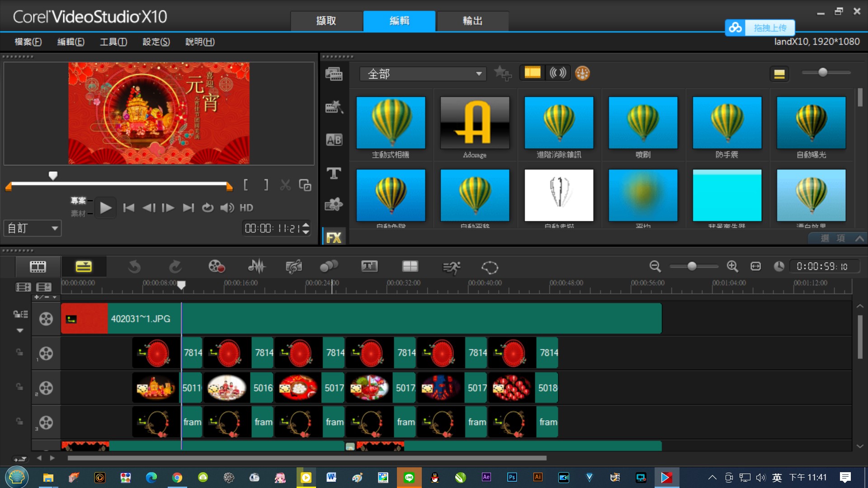Zoom in the timeline

click(732, 267)
